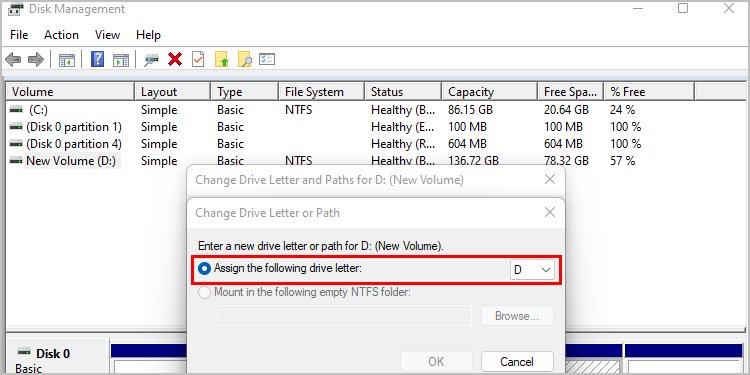Sort by the Capacity column header
Screen dimensions: 750x375
tap(489, 92)
